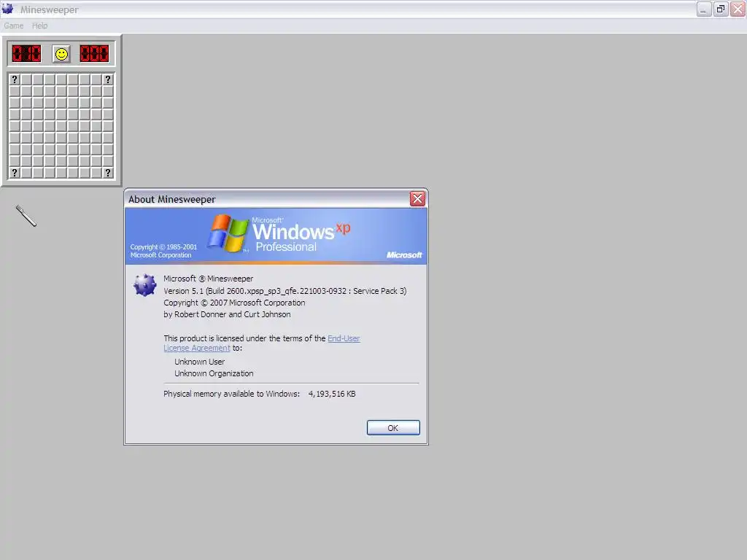Click the Windows XP flag logo
Viewport: 747px width, 560px height.
point(228,233)
